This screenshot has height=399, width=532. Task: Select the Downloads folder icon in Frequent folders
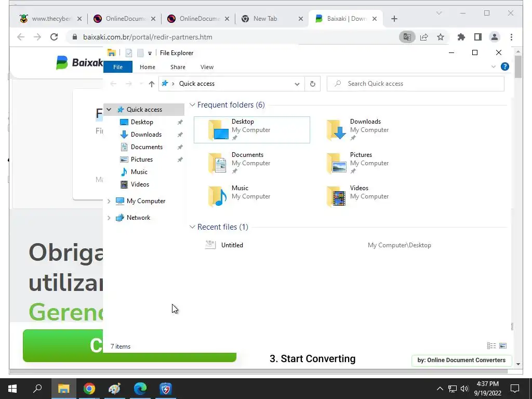(x=336, y=130)
